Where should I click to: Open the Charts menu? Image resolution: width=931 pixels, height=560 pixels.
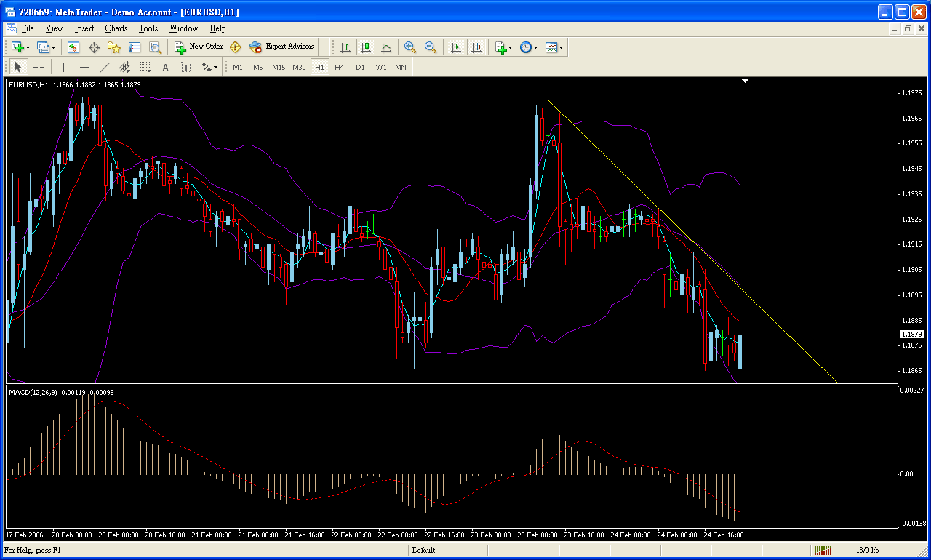click(x=116, y=28)
